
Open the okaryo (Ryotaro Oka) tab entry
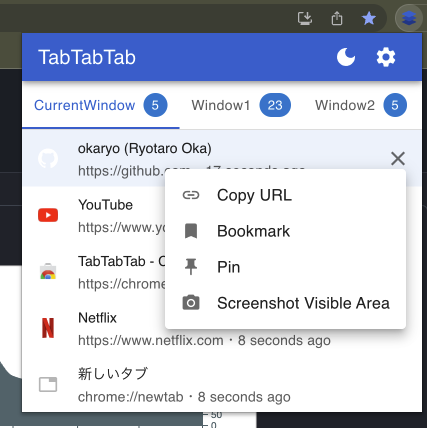(x=222, y=158)
